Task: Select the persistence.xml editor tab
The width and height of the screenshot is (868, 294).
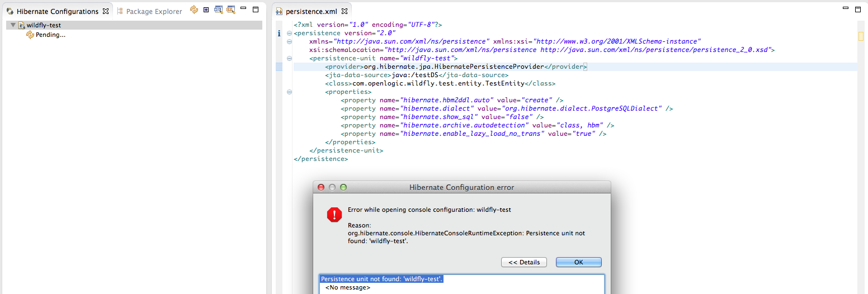Action: pos(311,11)
